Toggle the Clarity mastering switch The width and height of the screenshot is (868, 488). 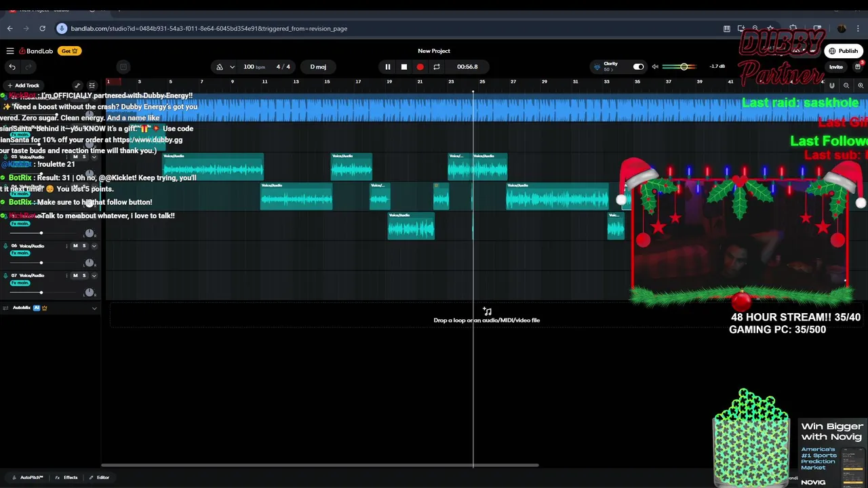[638, 66]
